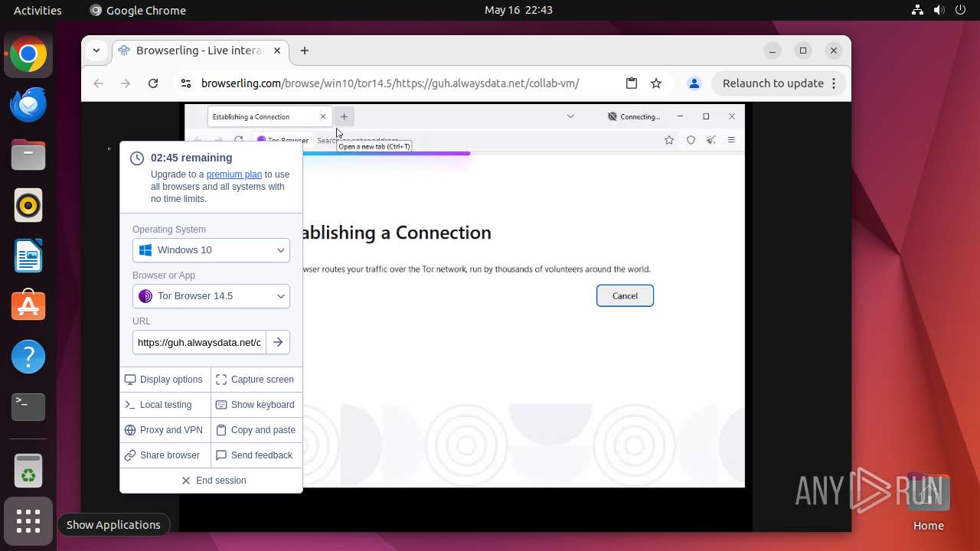This screenshot has width=980, height=551.
Task: Show keyboard option
Action: (x=256, y=405)
